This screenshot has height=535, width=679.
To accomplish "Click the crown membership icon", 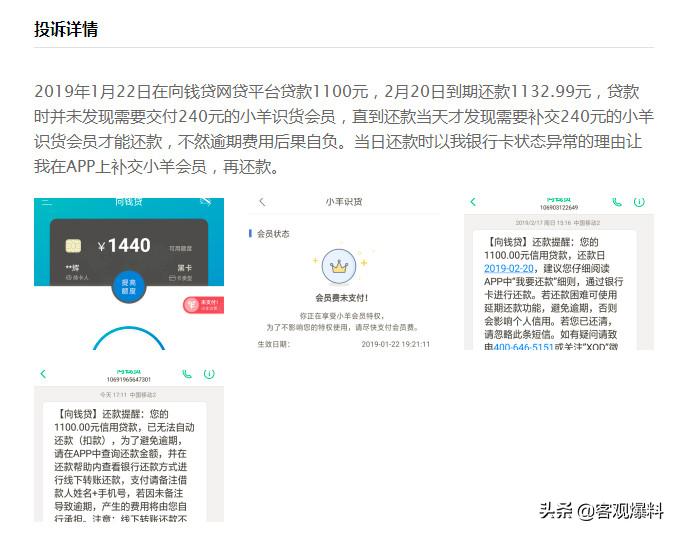I will coord(339,266).
